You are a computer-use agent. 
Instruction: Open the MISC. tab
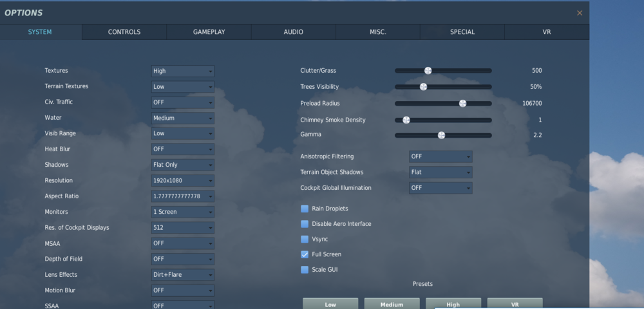point(378,32)
